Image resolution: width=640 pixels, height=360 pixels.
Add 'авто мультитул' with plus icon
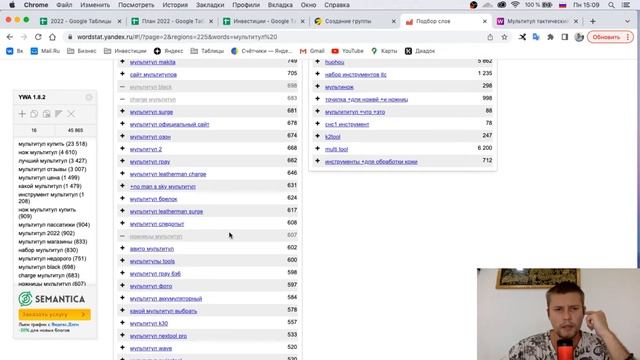[x=122, y=248]
